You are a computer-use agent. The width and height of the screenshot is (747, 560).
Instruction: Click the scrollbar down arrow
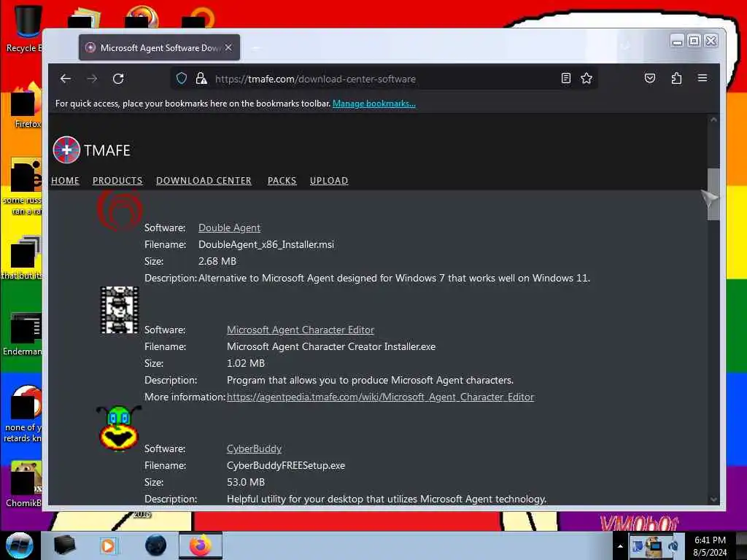(x=713, y=499)
